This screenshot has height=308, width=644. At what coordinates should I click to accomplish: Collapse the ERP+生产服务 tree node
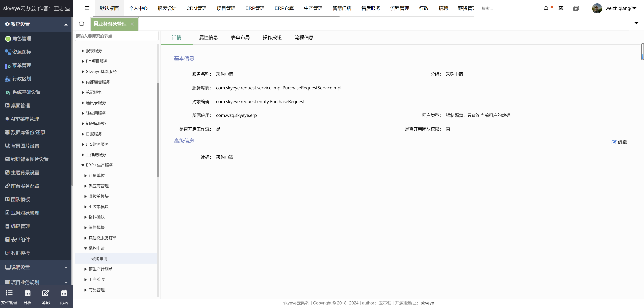point(83,165)
